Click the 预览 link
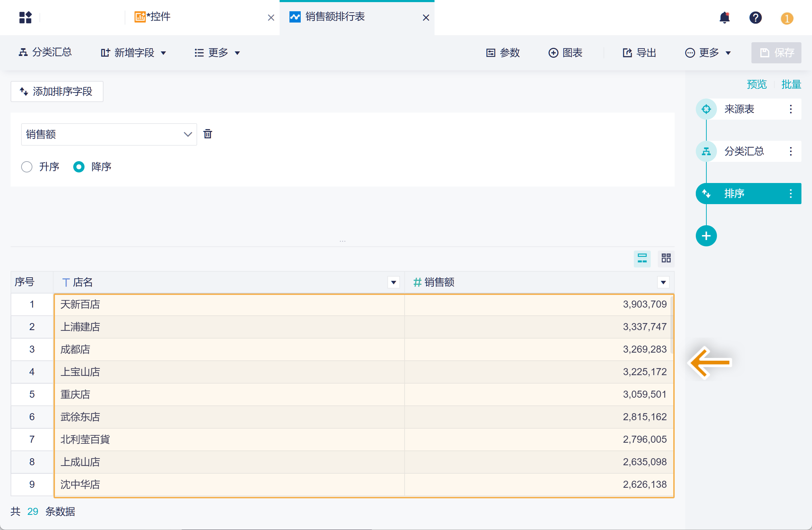812x530 pixels. click(757, 84)
